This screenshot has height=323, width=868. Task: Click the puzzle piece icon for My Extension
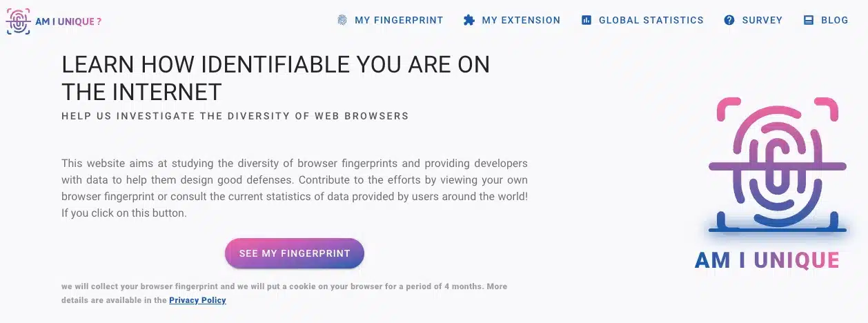(469, 20)
